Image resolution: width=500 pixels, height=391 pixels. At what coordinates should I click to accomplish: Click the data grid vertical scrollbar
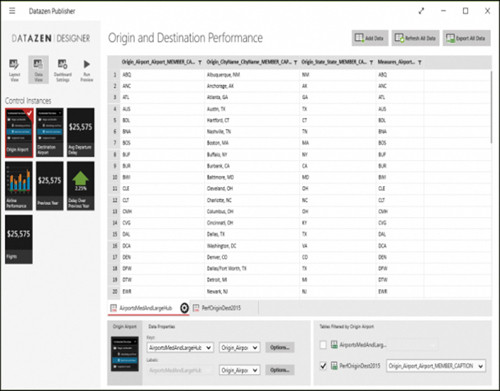click(x=491, y=107)
